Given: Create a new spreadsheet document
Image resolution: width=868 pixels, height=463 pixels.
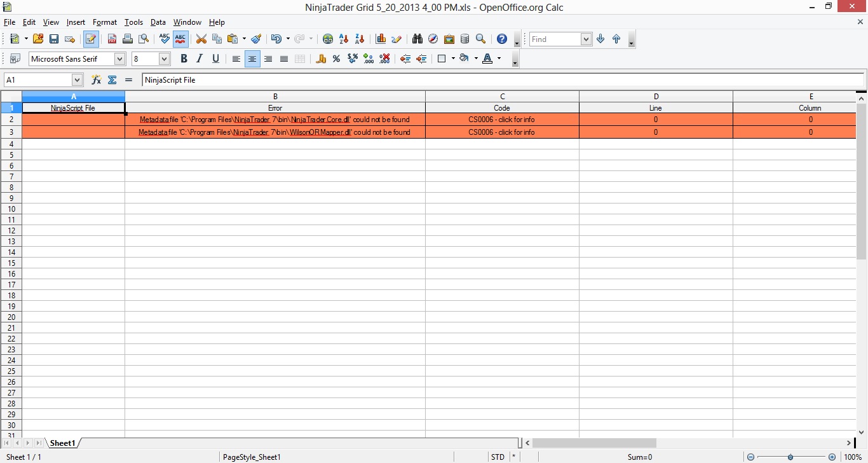Looking at the screenshot, I should 15,39.
